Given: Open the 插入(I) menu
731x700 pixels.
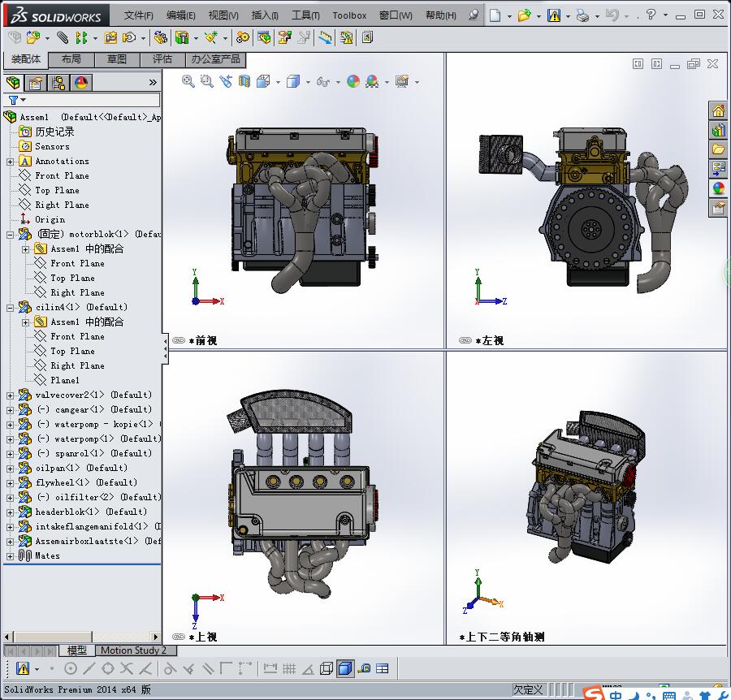Looking at the screenshot, I should [x=265, y=15].
